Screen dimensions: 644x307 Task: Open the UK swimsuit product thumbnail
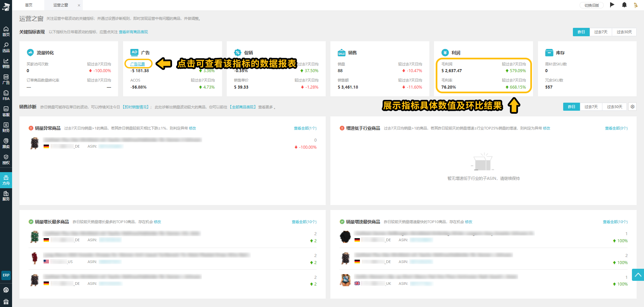pyautogui.click(x=345, y=280)
